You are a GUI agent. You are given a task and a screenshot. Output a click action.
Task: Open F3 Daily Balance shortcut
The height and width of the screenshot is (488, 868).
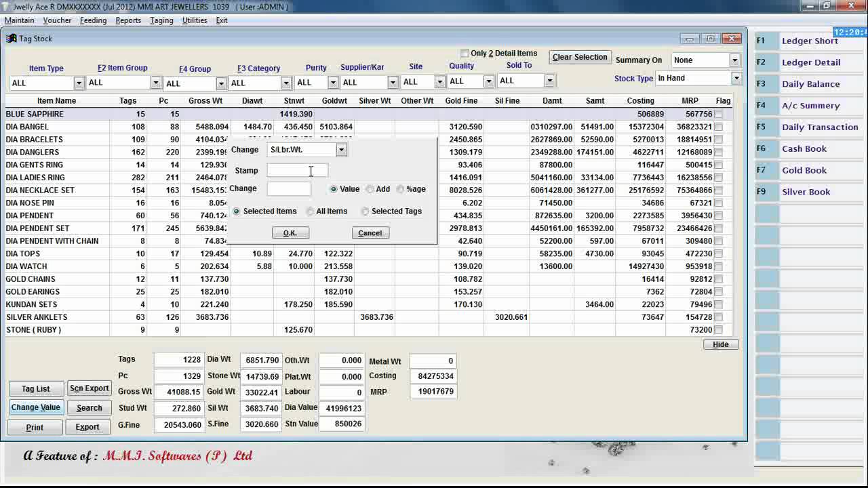click(810, 84)
